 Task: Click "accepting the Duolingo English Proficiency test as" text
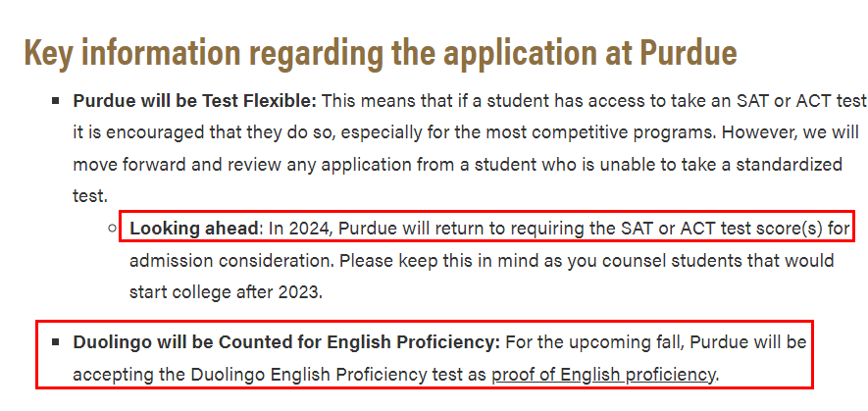point(280,375)
